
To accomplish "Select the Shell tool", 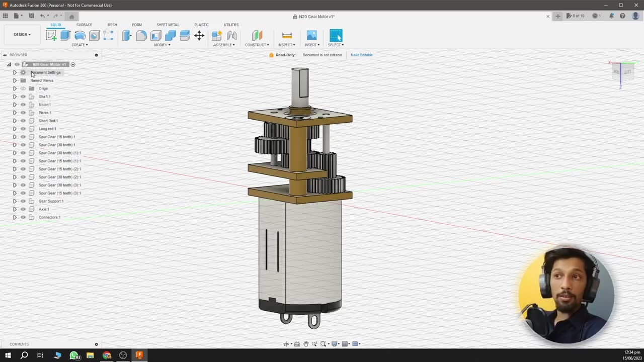I will coord(156,35).
